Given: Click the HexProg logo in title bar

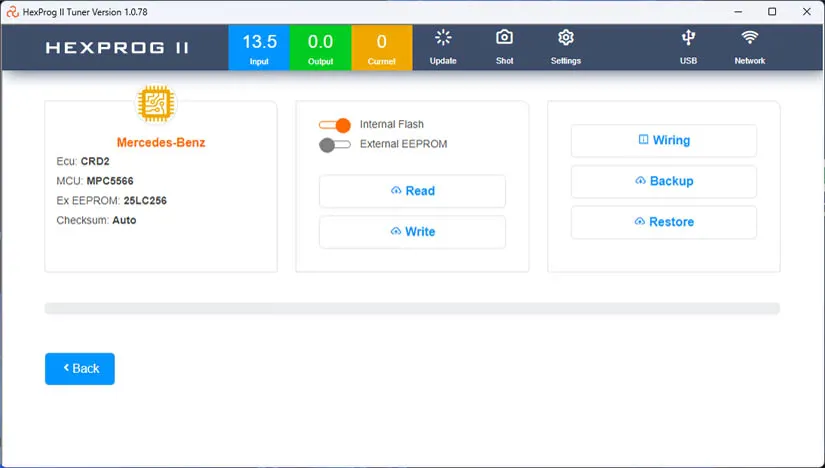Looking at the screenshot, I should pos(12,12).
